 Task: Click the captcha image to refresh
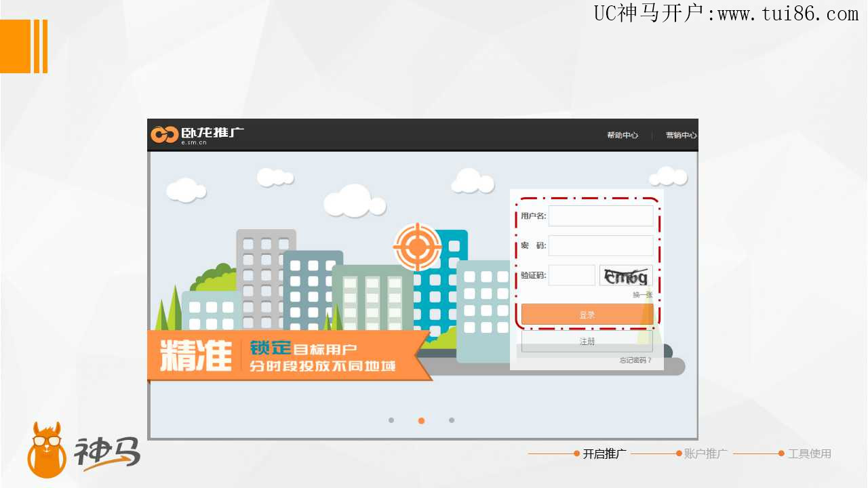click(626, 275)
